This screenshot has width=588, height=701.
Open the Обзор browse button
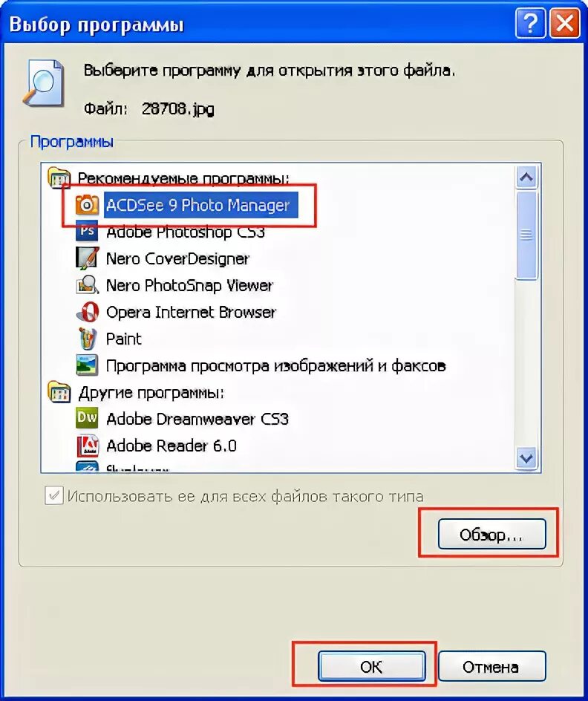492,534
